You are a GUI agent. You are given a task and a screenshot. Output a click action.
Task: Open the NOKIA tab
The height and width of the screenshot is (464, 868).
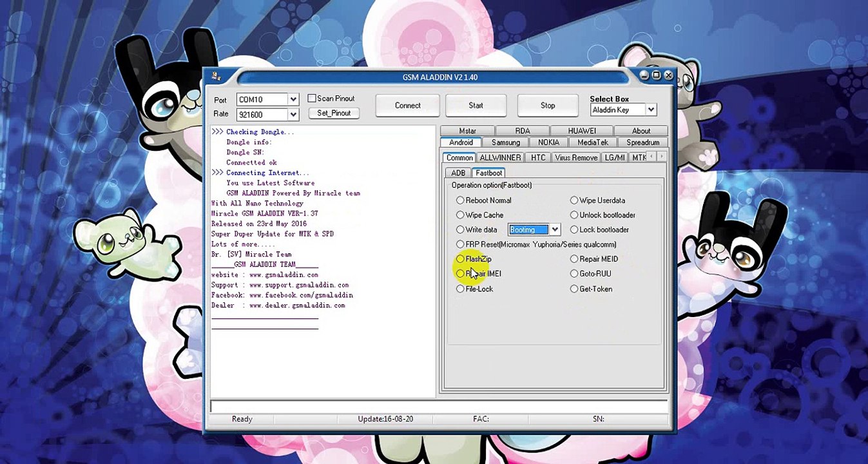(549, 142)
